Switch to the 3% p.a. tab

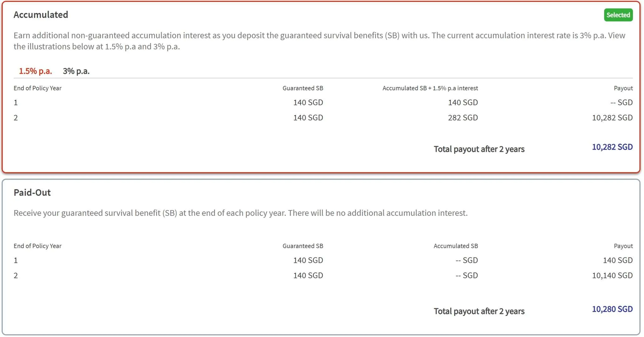click(x=76, y=71)
